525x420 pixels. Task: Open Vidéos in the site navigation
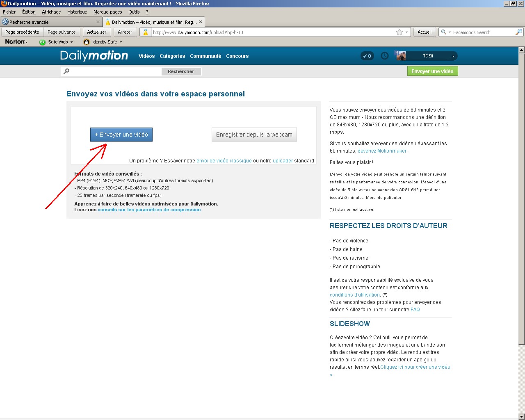(x=146, y=56)
